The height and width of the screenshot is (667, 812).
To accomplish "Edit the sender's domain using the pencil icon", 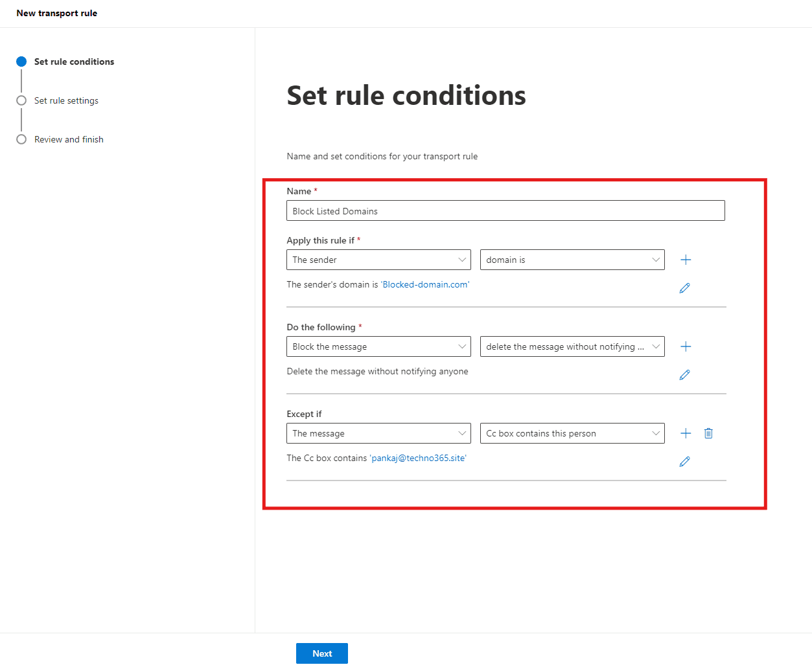I will point(685,288).
